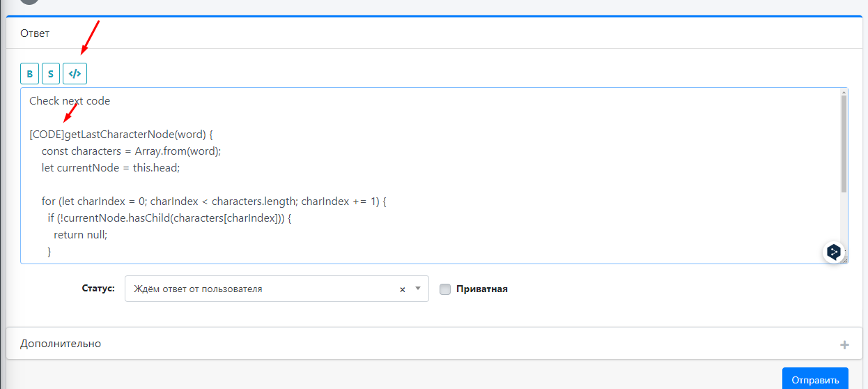Click the Приватная label text
Image resolution: width=868 pixels, height=389 pixels.
[x=482, y=289]
